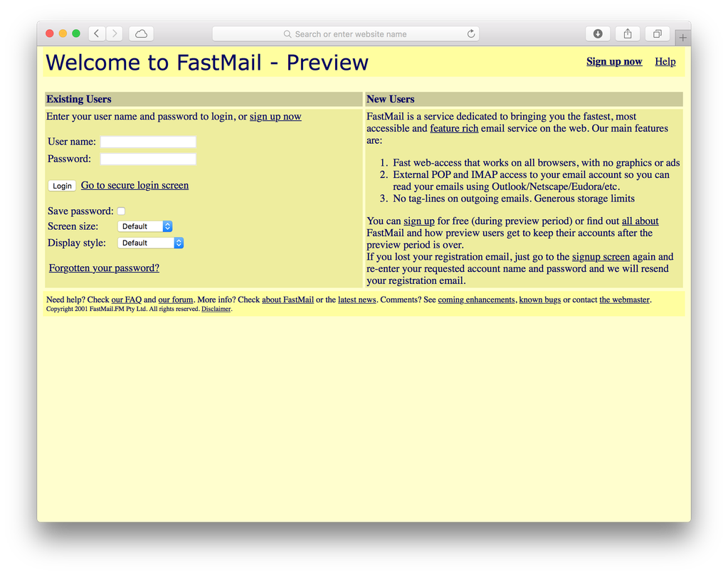Screen dimensions: 728x575
Task: Enable the Save password checkbox
Action: pos(120,211)
